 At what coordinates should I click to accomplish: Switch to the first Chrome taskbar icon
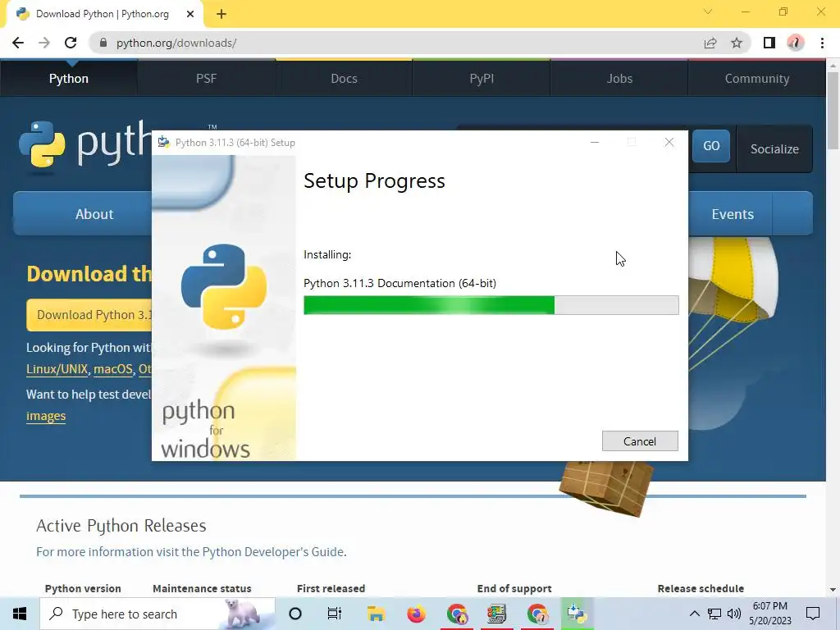tap(457, 614)
